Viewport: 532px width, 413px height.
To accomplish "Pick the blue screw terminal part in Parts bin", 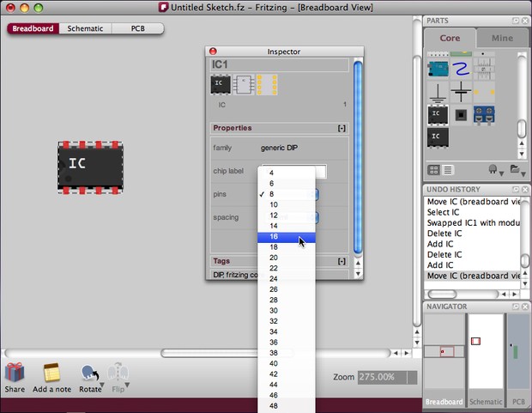I will (x=484, y=115).
